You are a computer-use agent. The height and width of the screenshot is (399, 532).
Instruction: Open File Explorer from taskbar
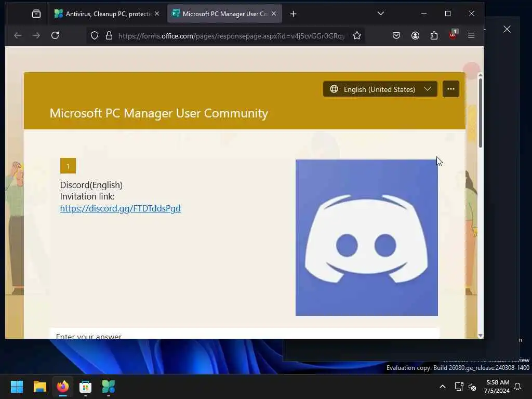pyautogui.click(x=40, y=387)
